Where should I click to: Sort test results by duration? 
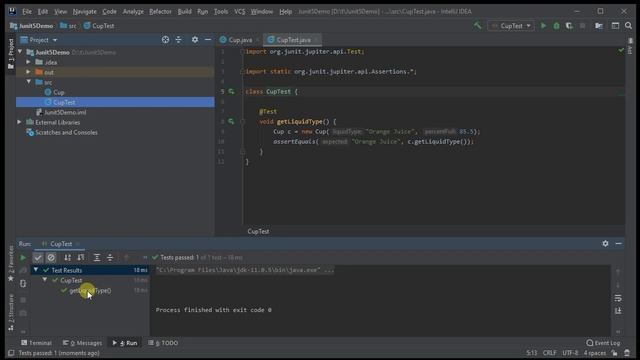coord(81,258)
